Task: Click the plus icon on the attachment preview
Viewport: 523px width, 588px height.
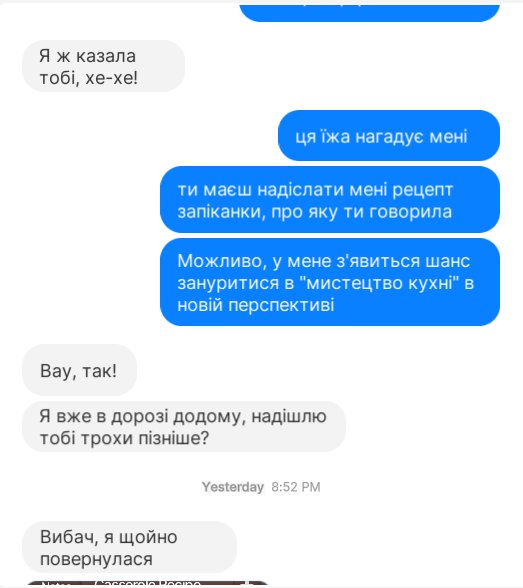Action: tap(248, 584)
